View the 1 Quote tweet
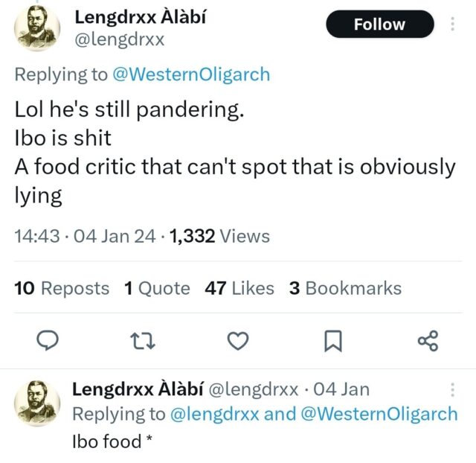This screenshot has width=476, height=463. click(x=157, y=288)
